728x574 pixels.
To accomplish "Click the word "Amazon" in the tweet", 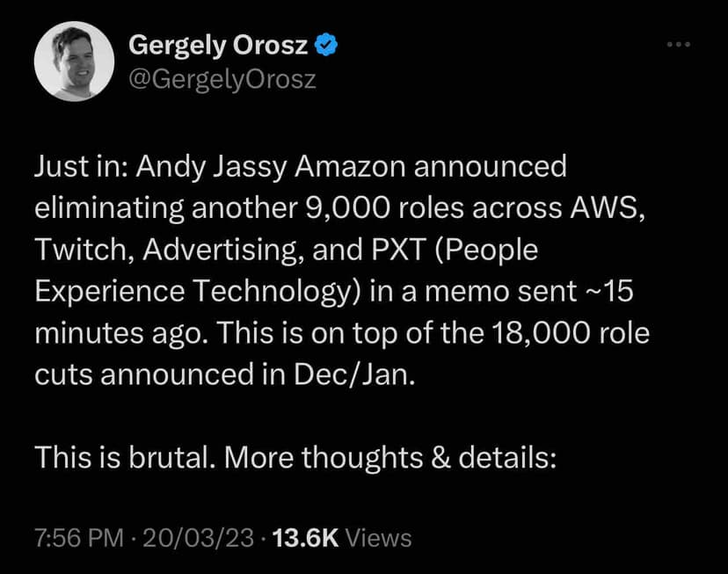I will point(332,167).
